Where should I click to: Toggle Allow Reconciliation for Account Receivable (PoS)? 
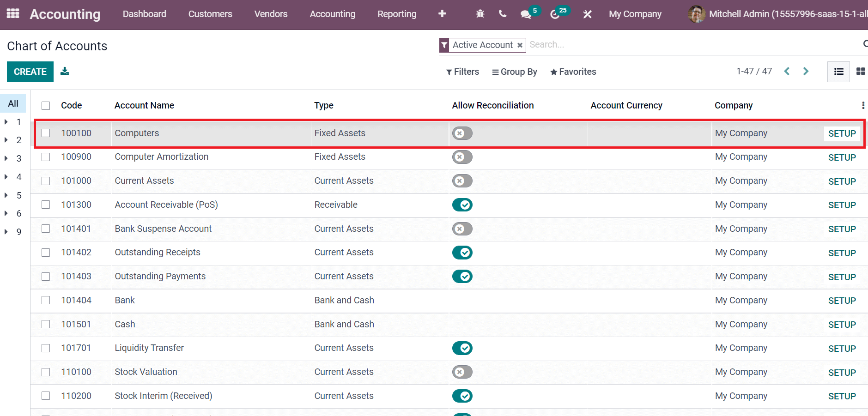(x=462, y=205)
